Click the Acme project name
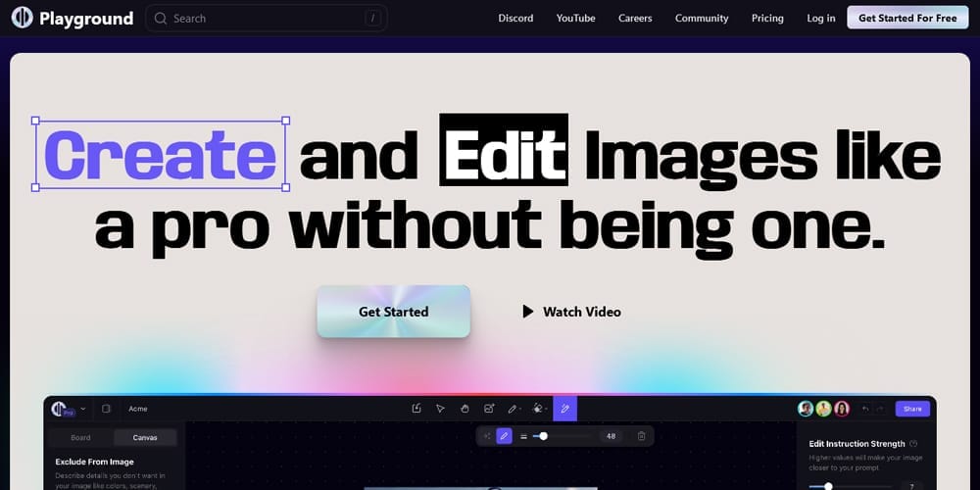The height and width of the screenshot is (490, 980). pos(138,409)
